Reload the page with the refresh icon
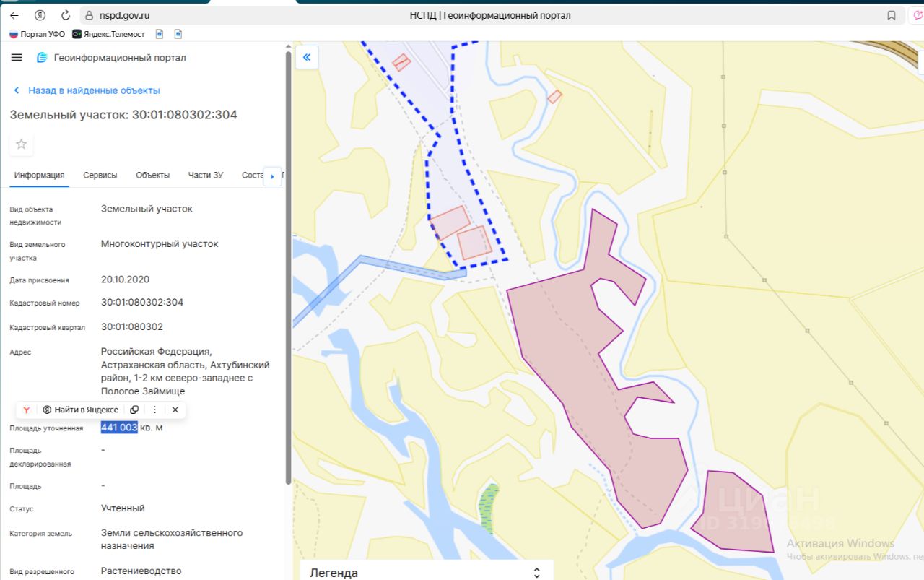The height and width of the screenshot is (580, 924). point(66,15)
